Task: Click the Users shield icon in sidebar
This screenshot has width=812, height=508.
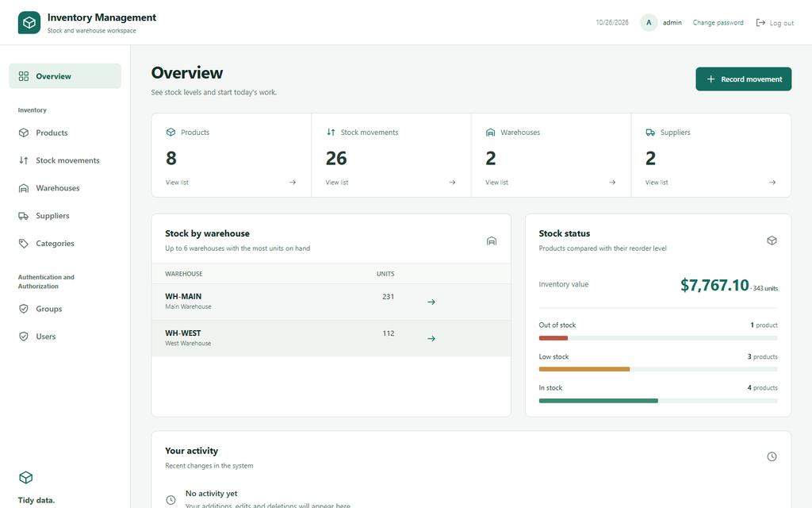Action: point(24,337)
